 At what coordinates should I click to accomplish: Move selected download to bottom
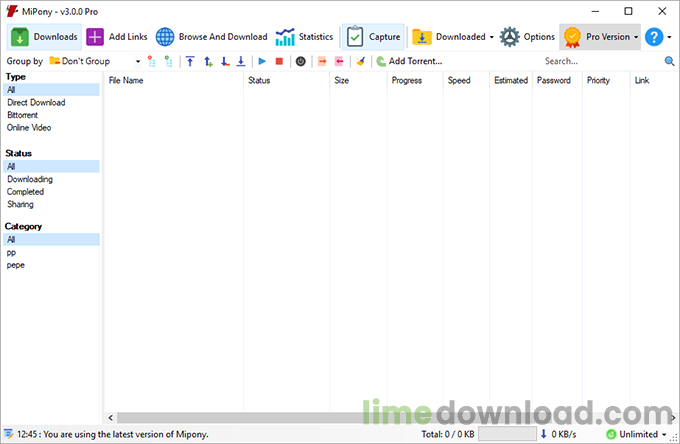[x=241, y=61]
